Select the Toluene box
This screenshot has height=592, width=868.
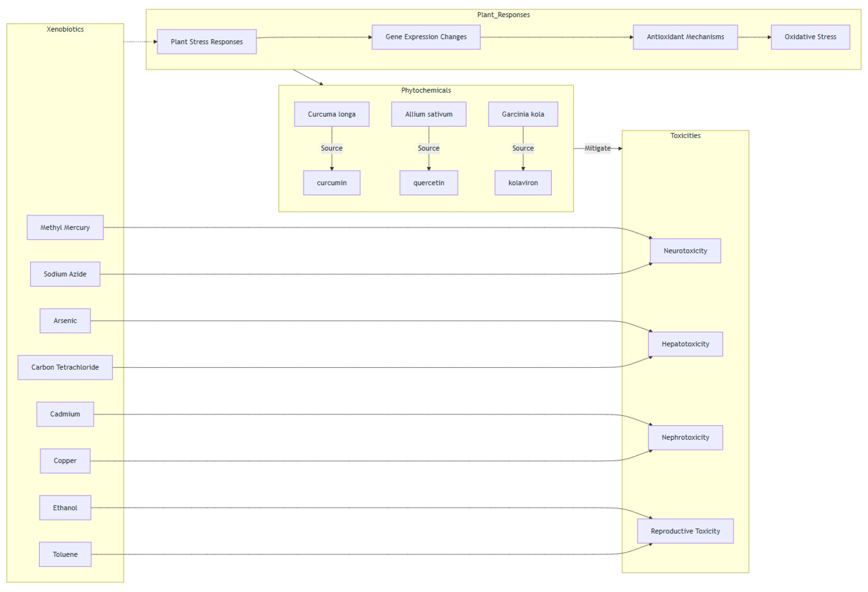click(x=65, y=554)
